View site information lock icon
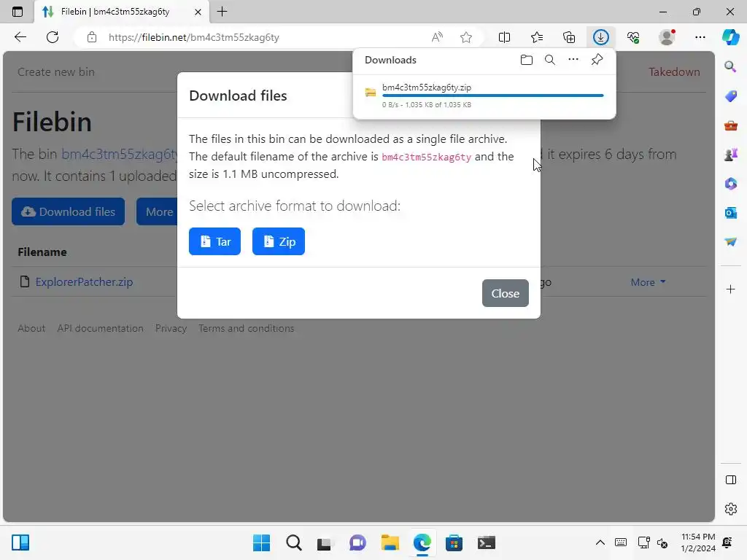Viewport: 747px width, 560px height. point(91,37)
